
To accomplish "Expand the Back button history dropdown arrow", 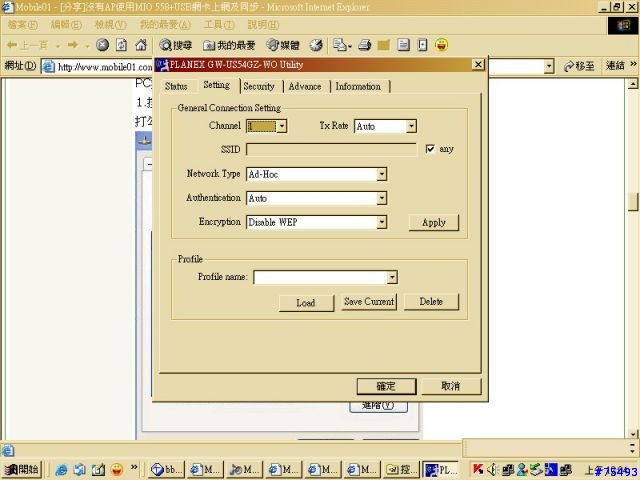I will click(58, 46).
